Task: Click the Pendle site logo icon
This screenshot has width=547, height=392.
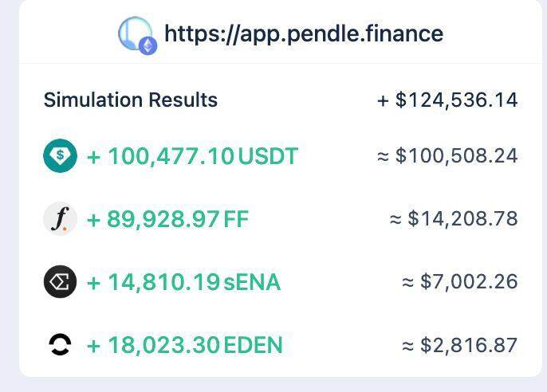Action: click(x=136, y=33)
